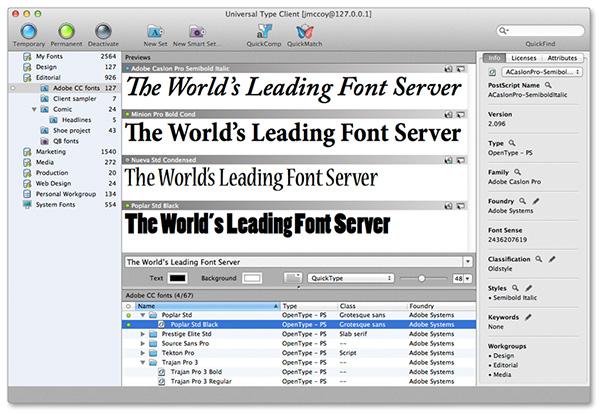Open the Attributes tab
Viewport: 600px width, 415px height.
562,59
